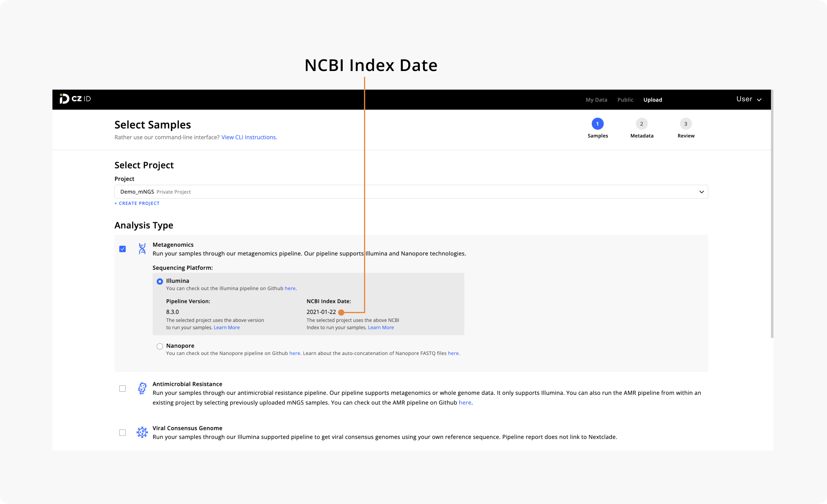Enable the Antimicrobial Resistance analysis

tap(123, 388)
